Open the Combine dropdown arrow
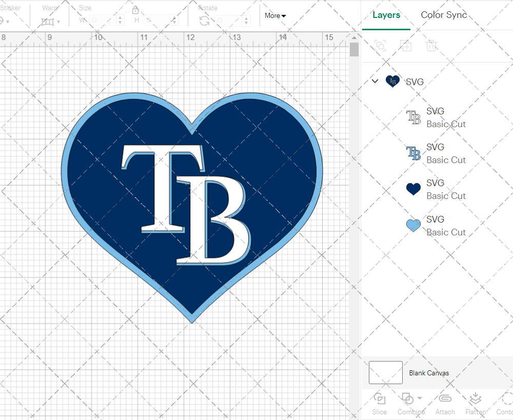This screenshot has width=513, height=420. click(x=420, y=398)
